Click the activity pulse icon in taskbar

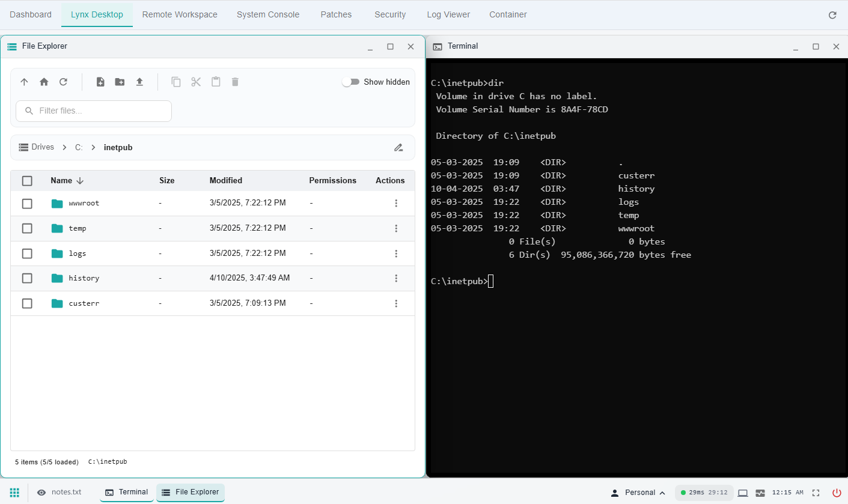[760, 493]
